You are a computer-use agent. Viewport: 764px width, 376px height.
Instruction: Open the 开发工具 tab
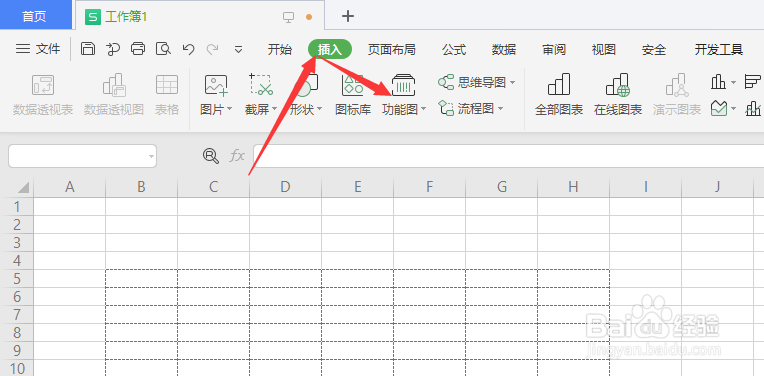[719, 49]
